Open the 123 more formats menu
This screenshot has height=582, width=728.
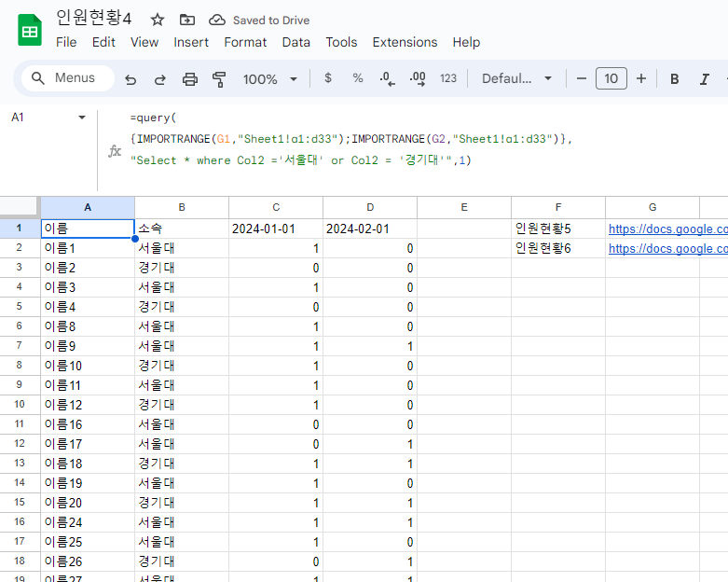coord(448,78)
